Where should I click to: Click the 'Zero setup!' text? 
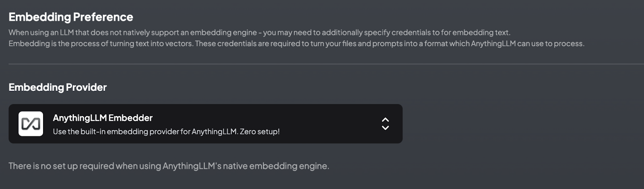pyautogui.click(x=260, y=131)
